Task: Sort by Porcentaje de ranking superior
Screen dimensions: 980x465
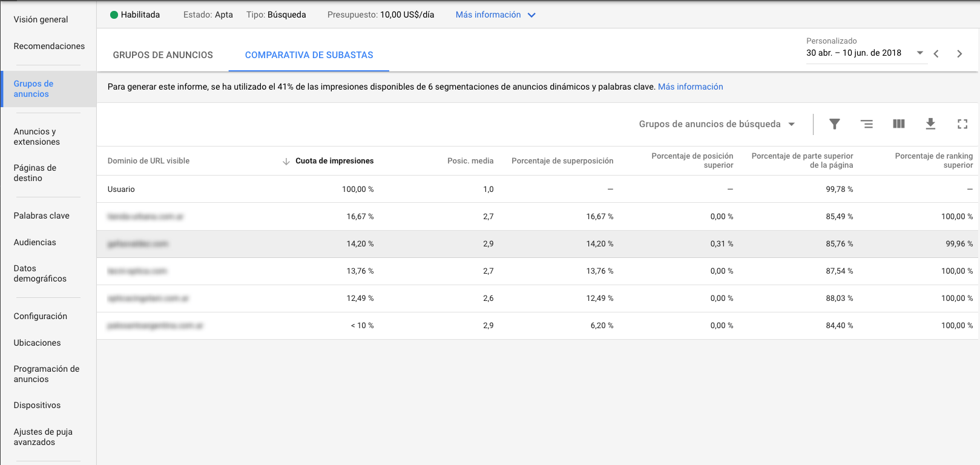Action: 934,160
